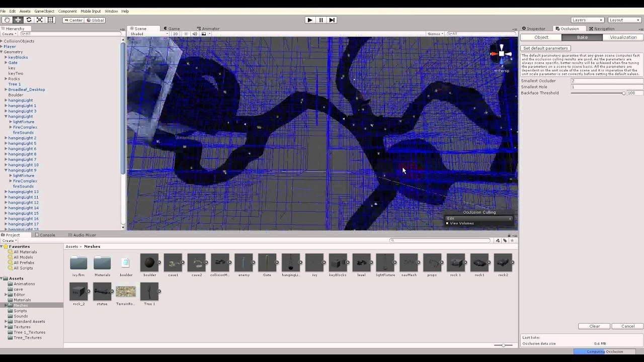
Task: Open the Component menu
Action: [67, 11]
